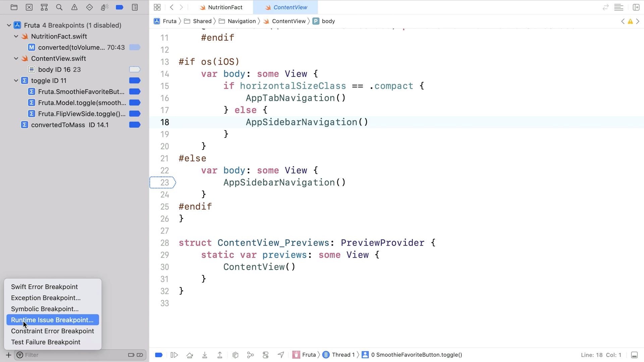The width and height of the screenshot is (644, 362).
Task: Open the Thread 1 debug bar item
Action: coord(338,355)
